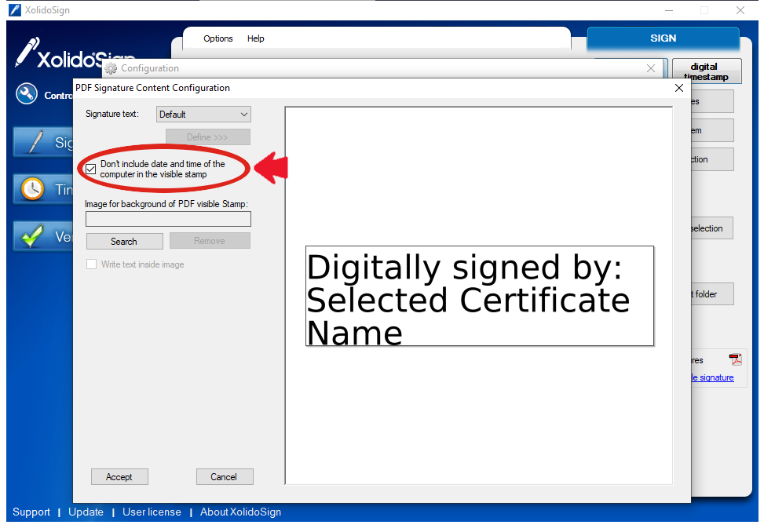Click Image for background of PDF label
The image size is (764, 532).
pyautogui.click(x=166, y=204)
